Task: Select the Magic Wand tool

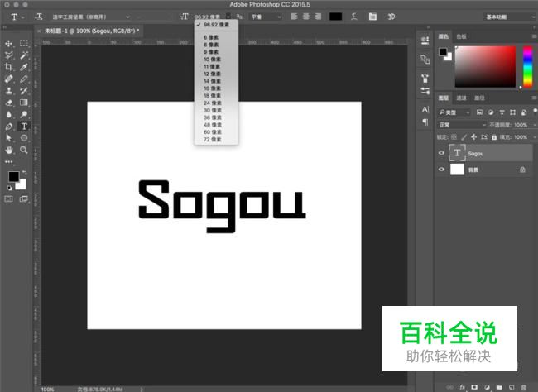Action: point(24,55)
